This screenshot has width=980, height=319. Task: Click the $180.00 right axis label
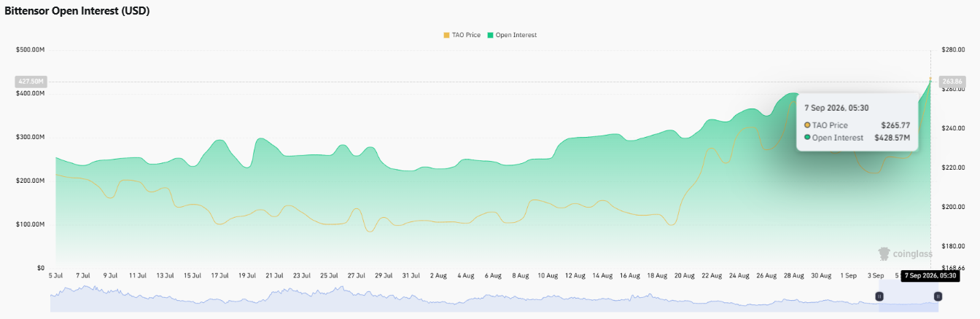coord(952,246)
